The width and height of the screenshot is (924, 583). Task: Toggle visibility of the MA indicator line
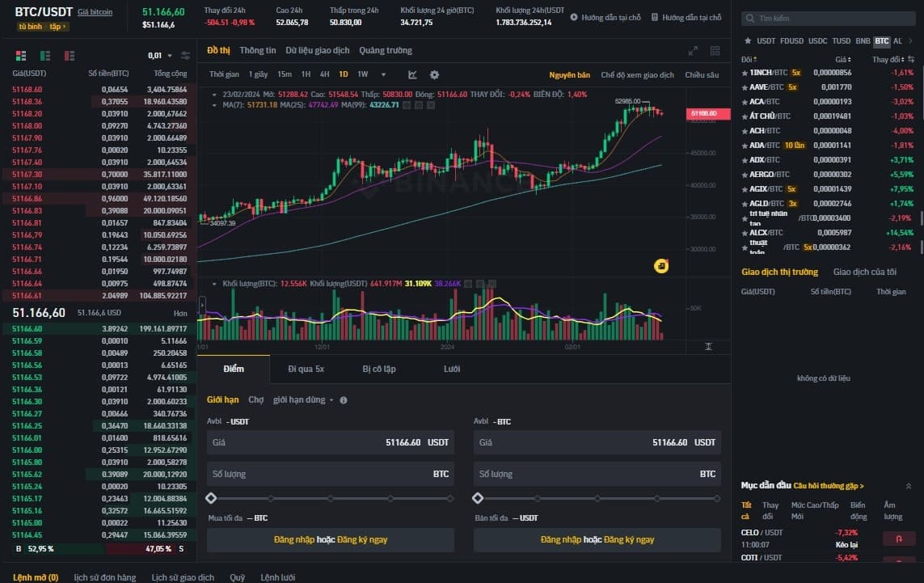coord(407,105)
